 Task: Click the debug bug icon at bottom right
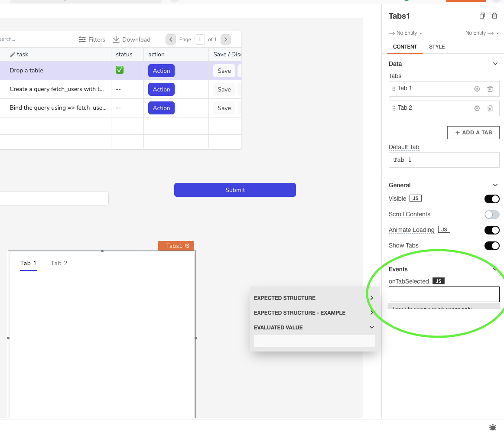tap(492, 427)
